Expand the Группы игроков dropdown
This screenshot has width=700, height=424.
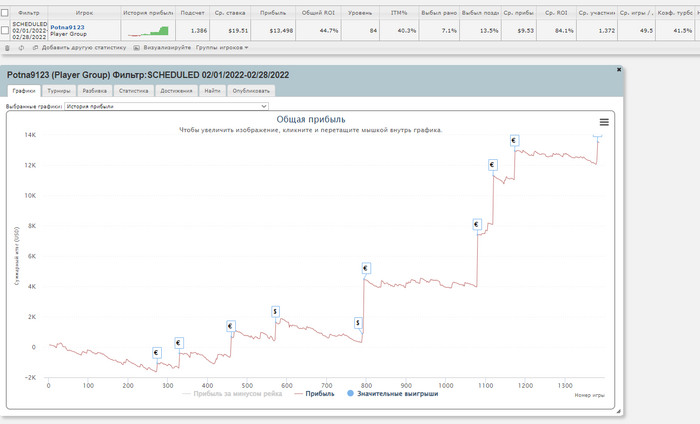click(x=222, y=48)
